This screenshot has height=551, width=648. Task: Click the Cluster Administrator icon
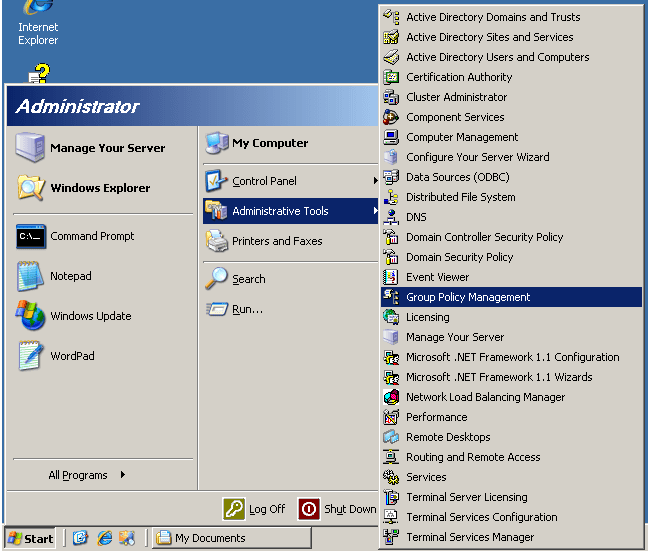point(391,97)
